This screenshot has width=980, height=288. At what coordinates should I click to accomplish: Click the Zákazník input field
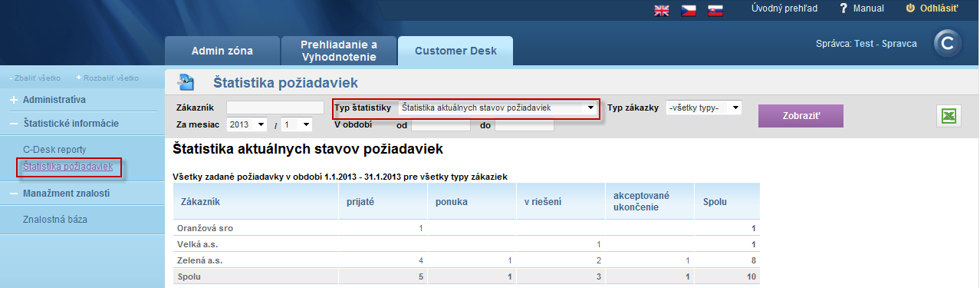[275, 108]
